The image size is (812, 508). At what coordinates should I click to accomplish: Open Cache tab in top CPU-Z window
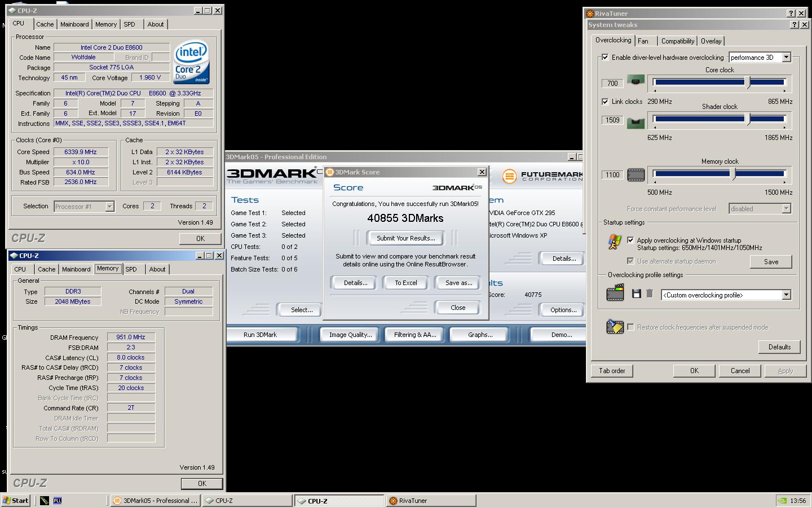(45, 24)
